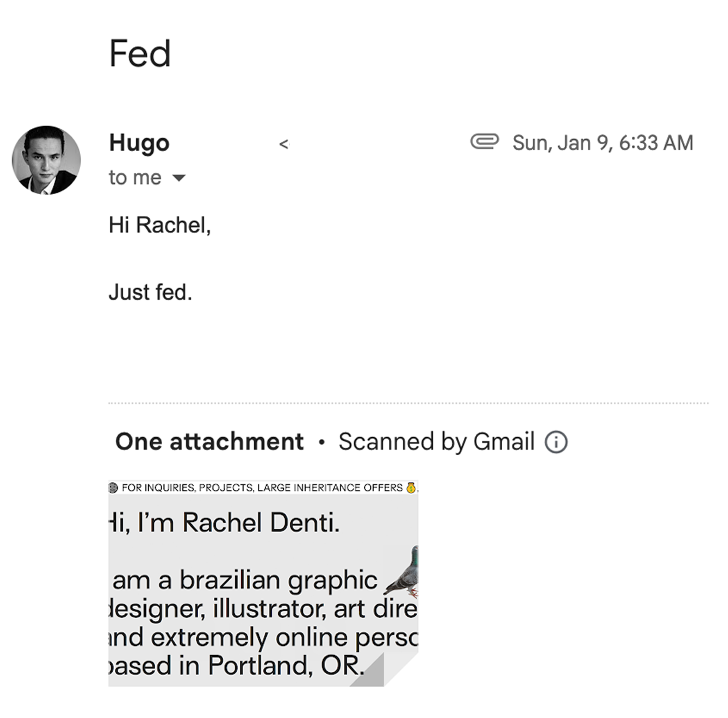Screen dimensions: 728x718
Task: Click the info icon beside Scanned by Gmail
Action: point(556,442)
